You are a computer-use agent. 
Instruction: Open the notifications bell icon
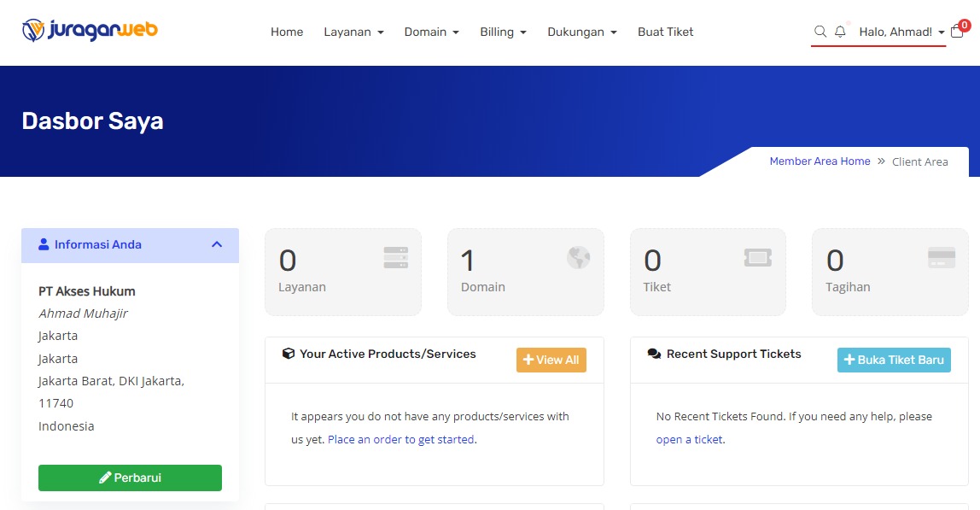[840, 32]
